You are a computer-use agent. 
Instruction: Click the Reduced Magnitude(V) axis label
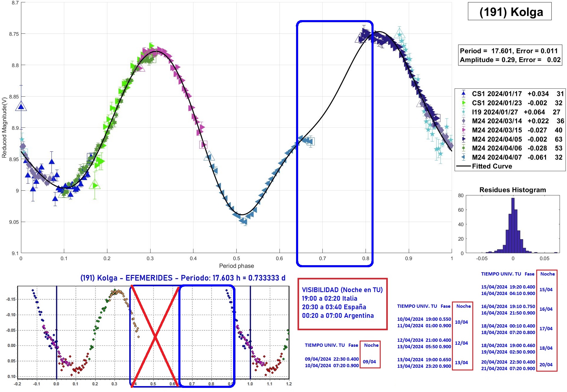point(4,127)
